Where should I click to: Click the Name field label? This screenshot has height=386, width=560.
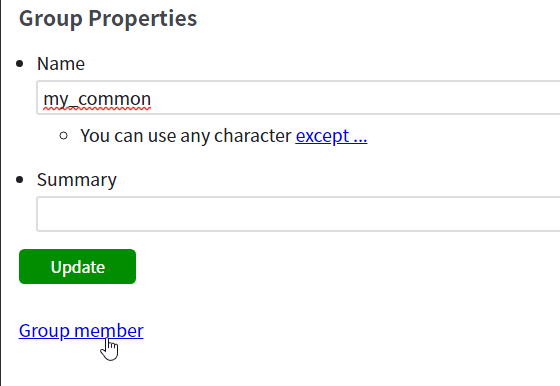(61, 64)
